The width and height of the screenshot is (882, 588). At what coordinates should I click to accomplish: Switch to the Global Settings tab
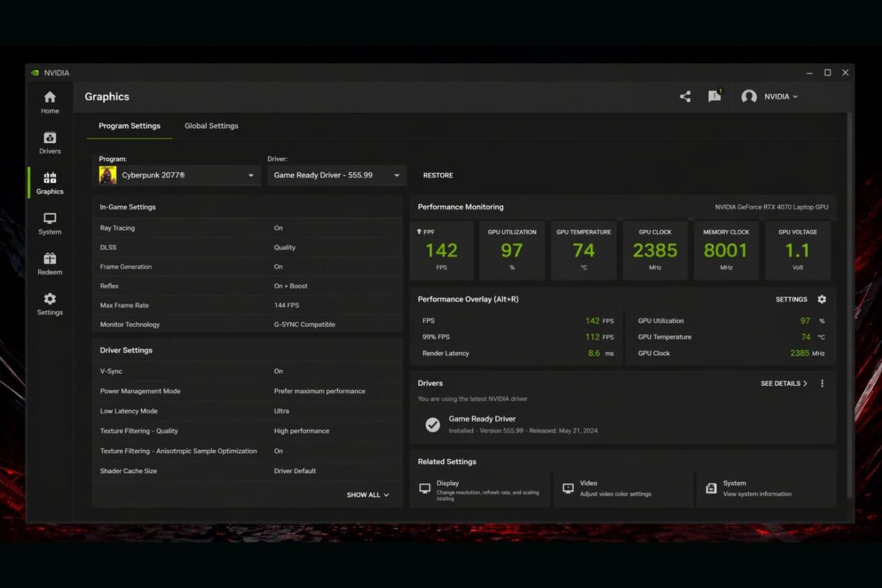(x=211, y=126)
